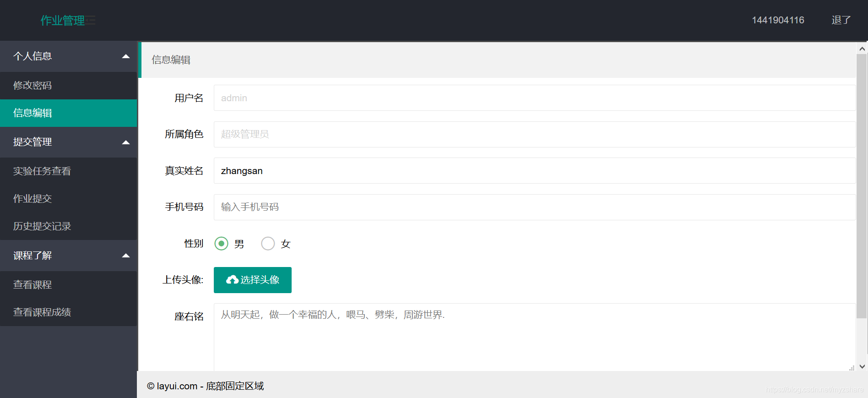Click the 所属角色 label
This screenshot has width=868, height=398.
pyautogui.click(x=184, y=134)
